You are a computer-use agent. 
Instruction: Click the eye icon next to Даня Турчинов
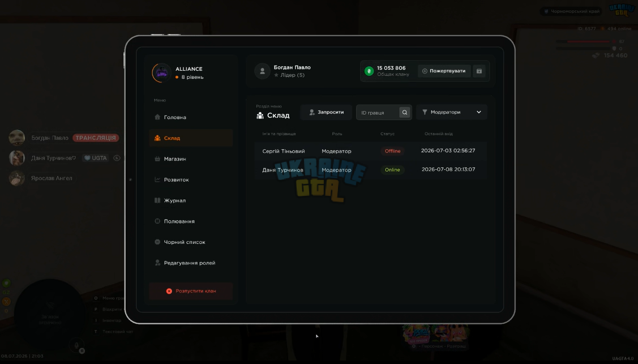pyautogui.click(x=117, y=158)
